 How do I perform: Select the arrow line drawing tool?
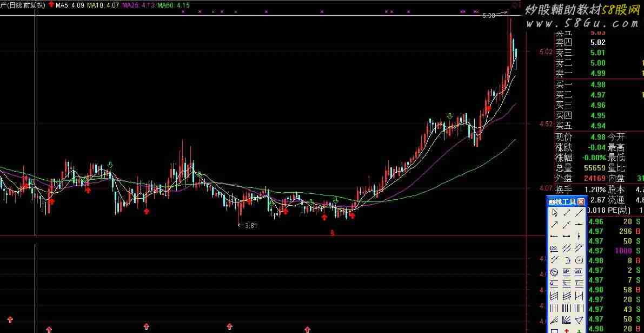[554, 225]
